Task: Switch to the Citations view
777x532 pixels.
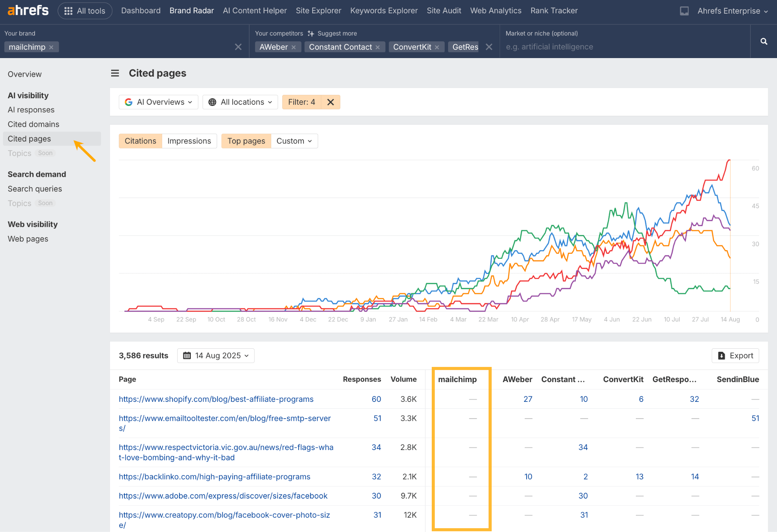Action: [140, 141]
